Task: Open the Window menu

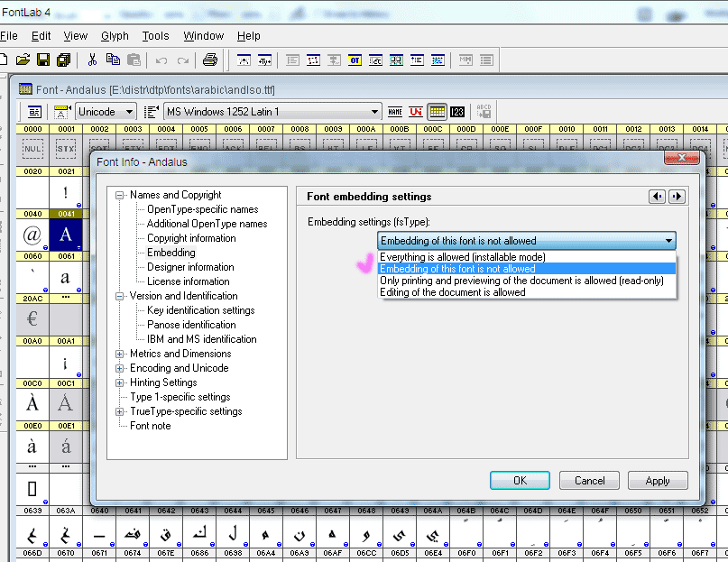Action: tap(203, 36)
